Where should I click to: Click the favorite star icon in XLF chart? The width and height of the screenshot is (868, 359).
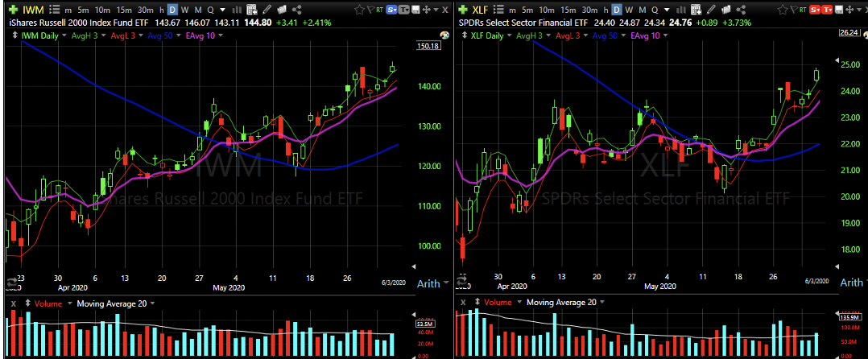pos(783,10)
